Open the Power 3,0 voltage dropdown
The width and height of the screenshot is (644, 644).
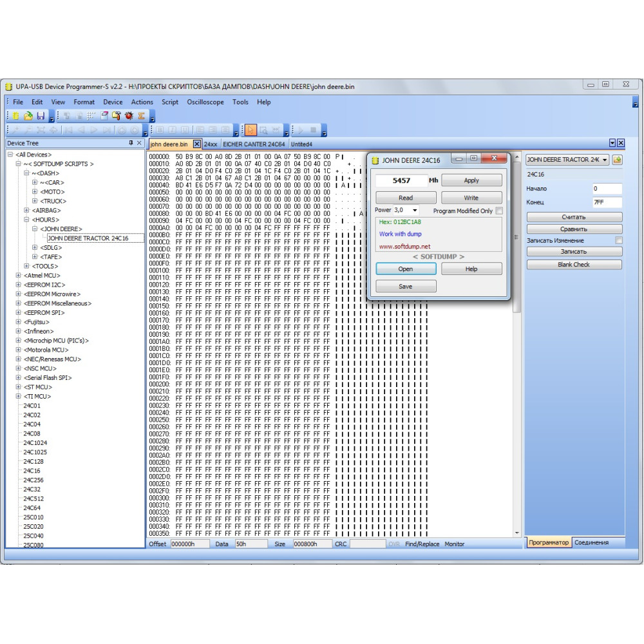point(415,210)
